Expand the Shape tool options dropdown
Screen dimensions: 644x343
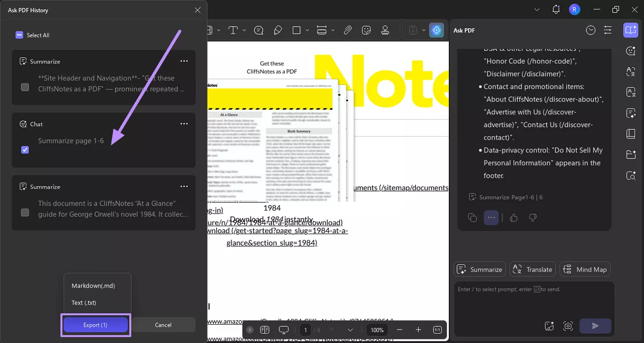click(308, 30)
